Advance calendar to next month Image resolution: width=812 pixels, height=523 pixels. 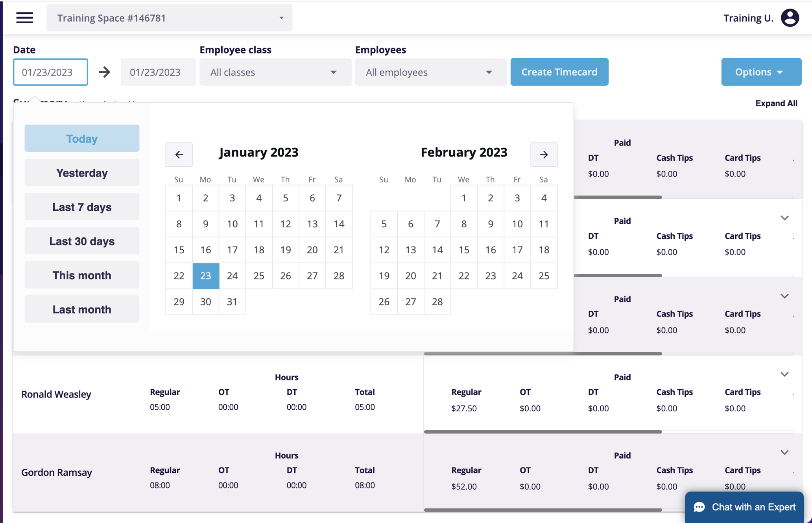544,155
